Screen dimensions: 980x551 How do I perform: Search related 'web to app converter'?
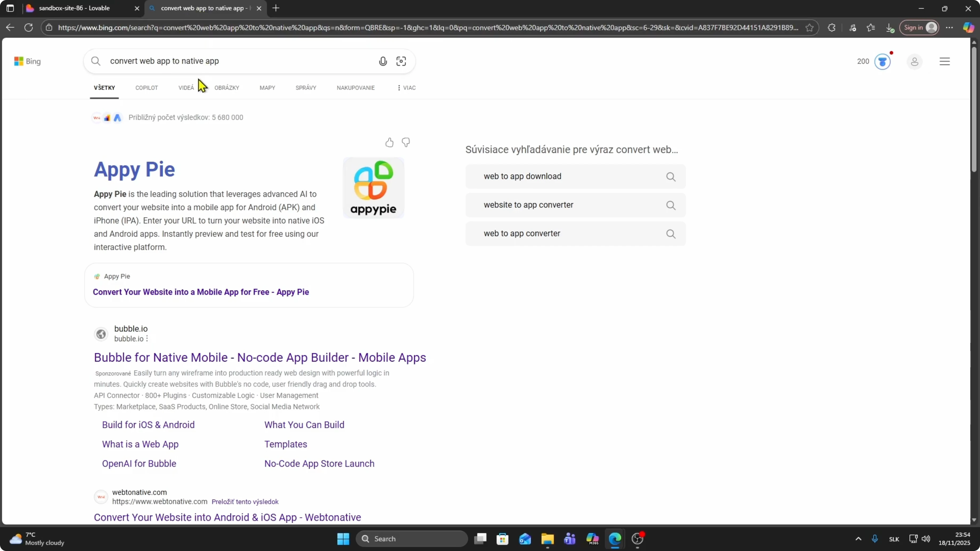(x=575, y=233)
